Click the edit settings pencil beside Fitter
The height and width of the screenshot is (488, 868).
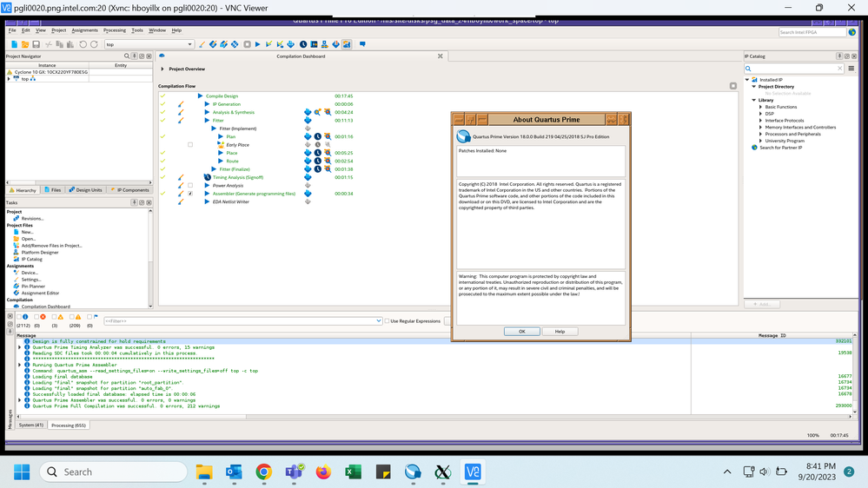tap(182, 121)
